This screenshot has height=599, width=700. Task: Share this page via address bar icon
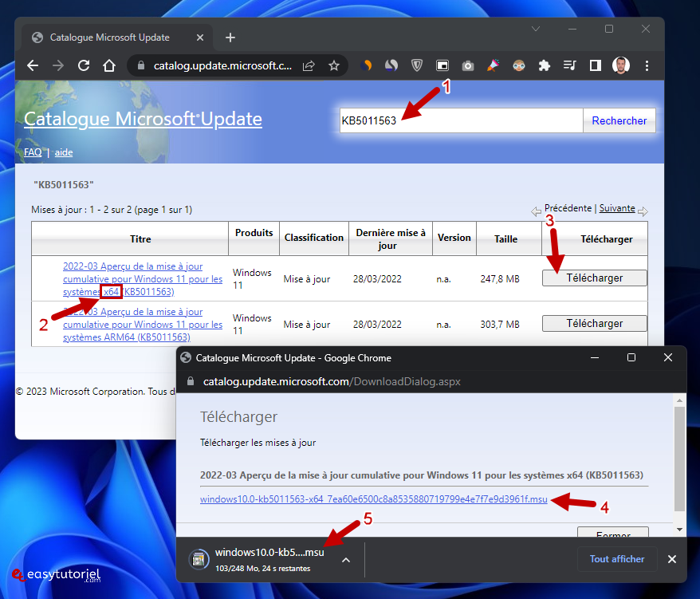click(309, 65)
